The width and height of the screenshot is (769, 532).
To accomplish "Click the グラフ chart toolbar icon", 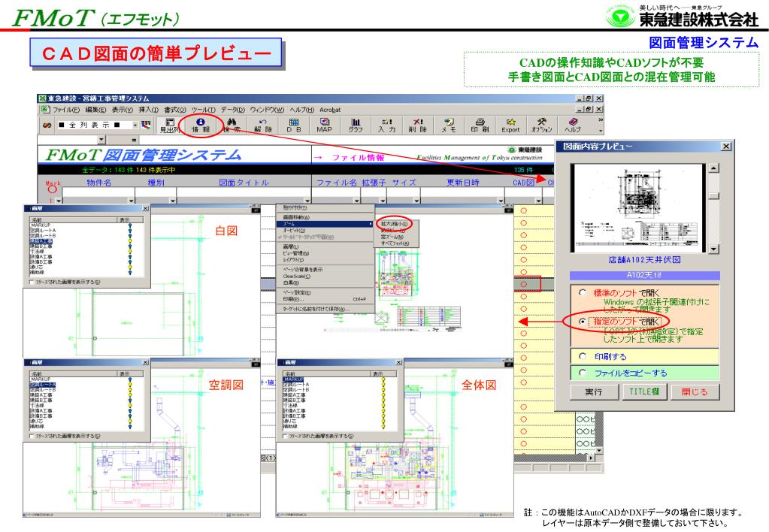I will coord(356,125).
